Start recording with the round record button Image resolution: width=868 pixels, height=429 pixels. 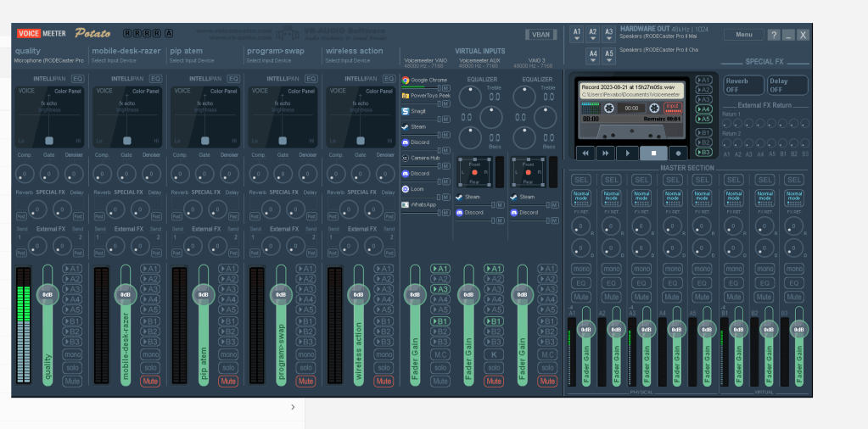click(x=678, y=153)
